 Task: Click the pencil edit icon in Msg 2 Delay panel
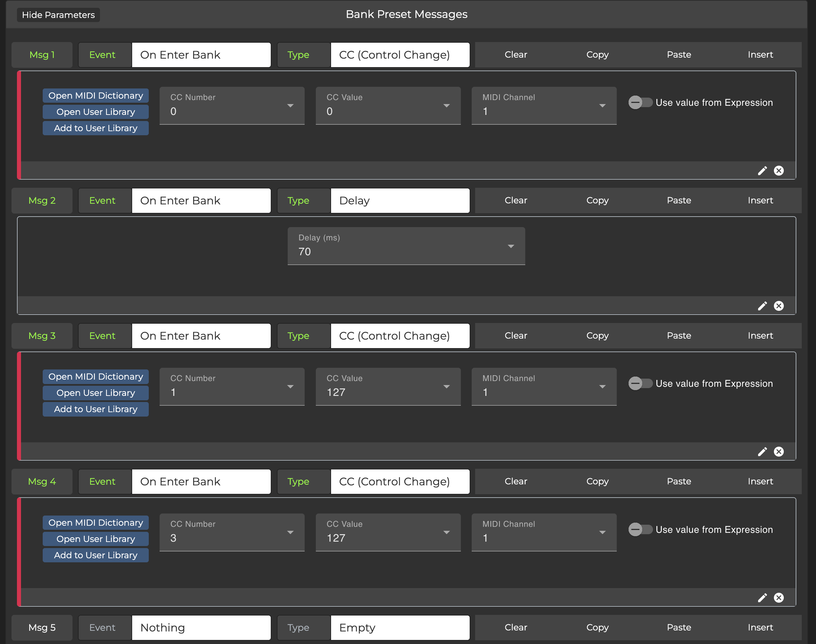point(762,306)
